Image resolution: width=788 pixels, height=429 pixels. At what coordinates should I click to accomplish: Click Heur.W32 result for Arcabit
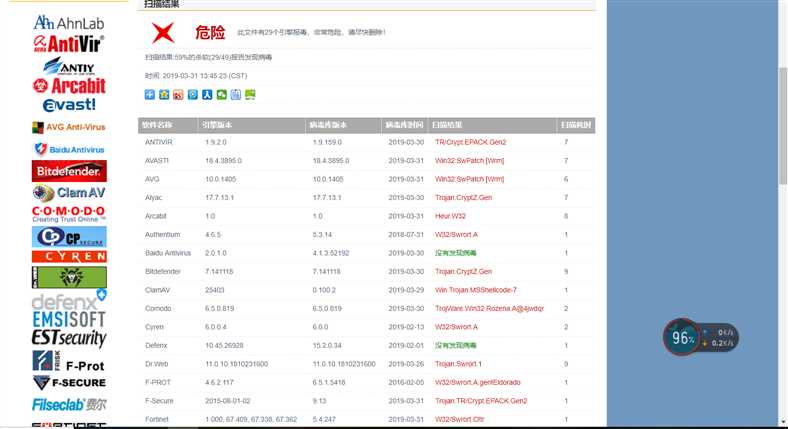coord(450,216)
